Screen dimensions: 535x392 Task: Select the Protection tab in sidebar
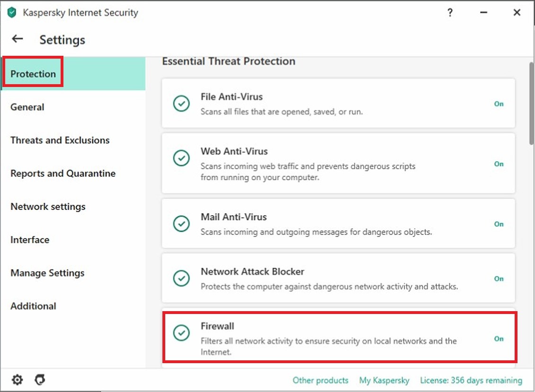(x=33, y=74)
